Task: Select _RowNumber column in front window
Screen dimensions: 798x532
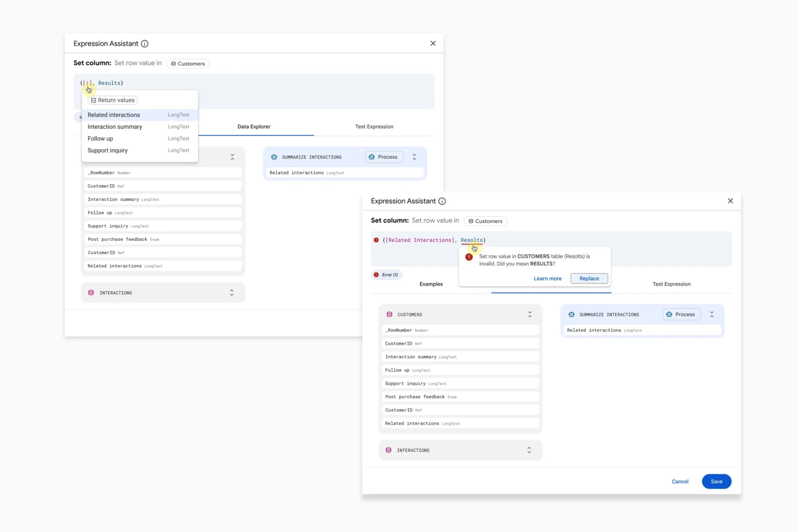Action: [x=461, y=330]
